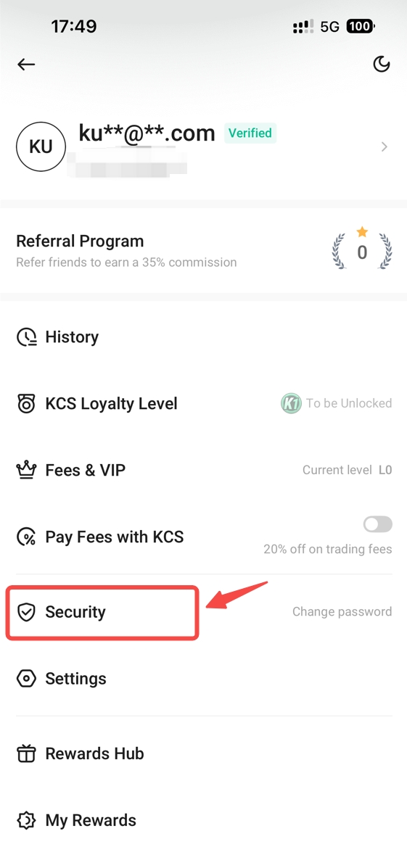Open History via the clock icon

pyautogui.click(x=27, y=337)
